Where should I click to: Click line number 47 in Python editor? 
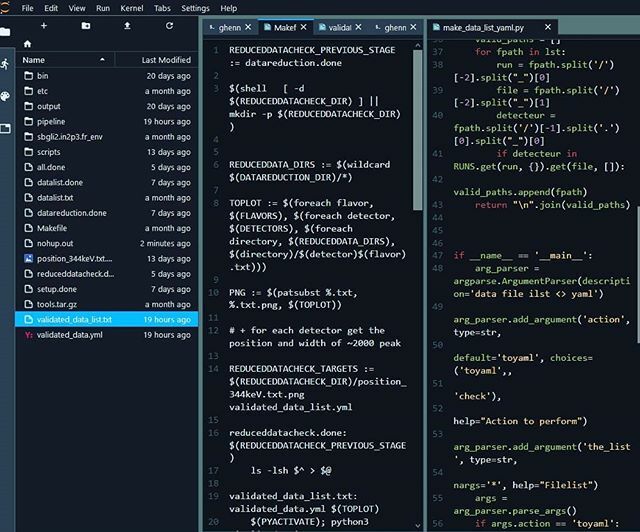[438, 256]
